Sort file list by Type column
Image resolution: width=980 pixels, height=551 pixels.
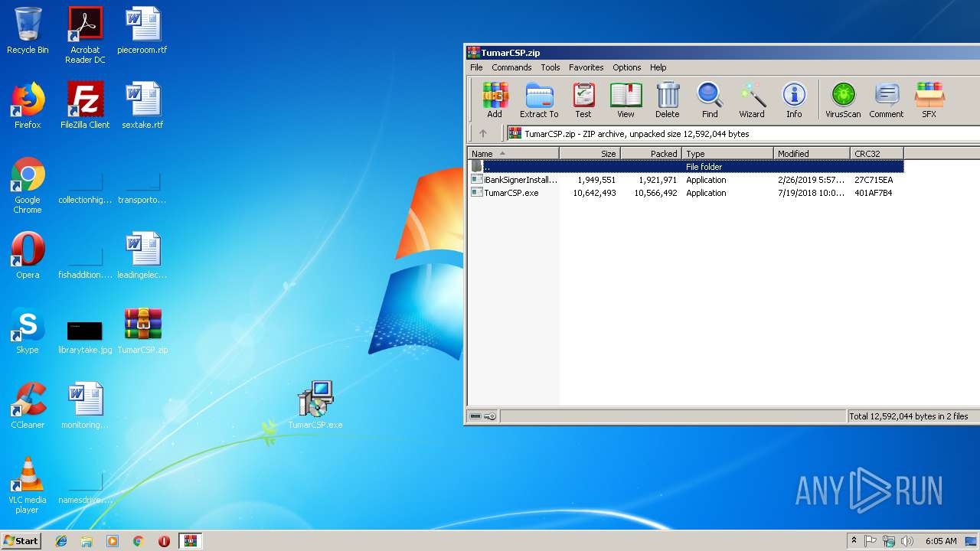coord(728,153)
